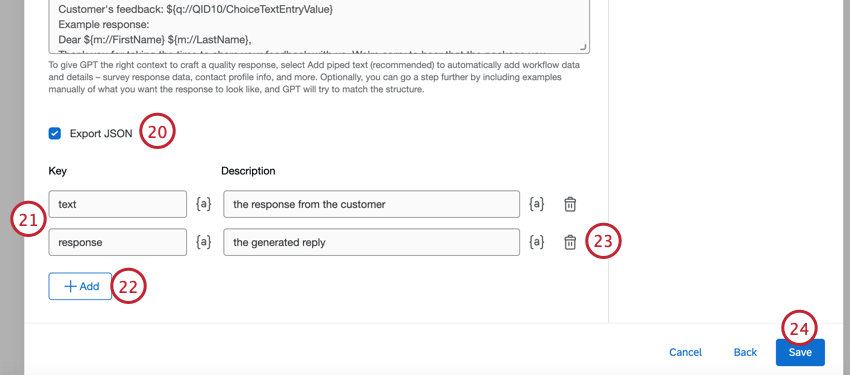This screenshot has height=375, width=850.
Task: Add a new key-description row
Action: click(x=80, y=286)
